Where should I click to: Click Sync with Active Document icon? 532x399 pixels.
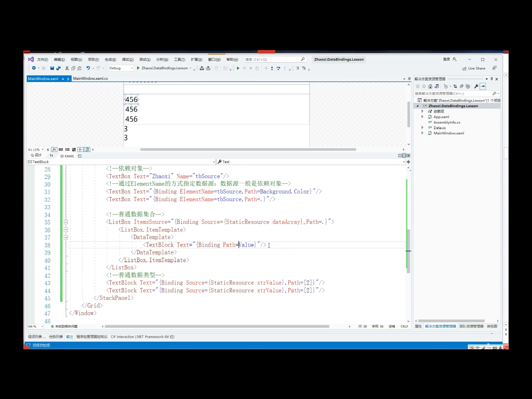point(455,86)
